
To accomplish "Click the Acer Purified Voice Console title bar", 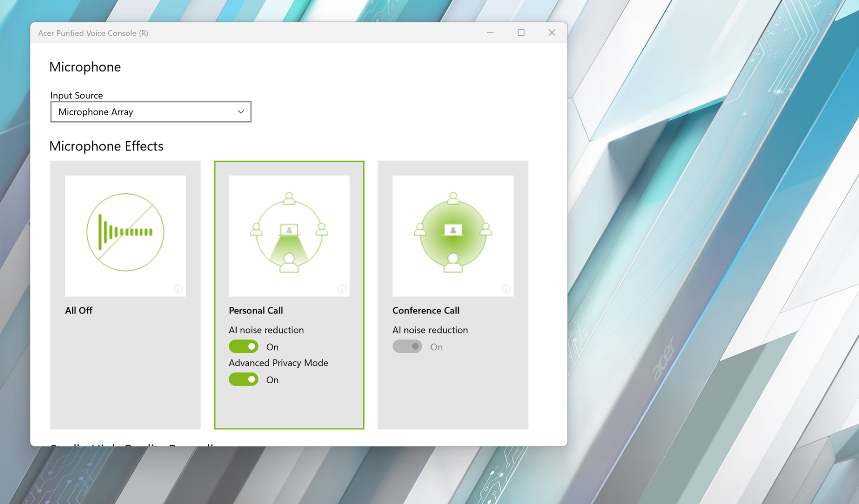I will tap(268, 33).
